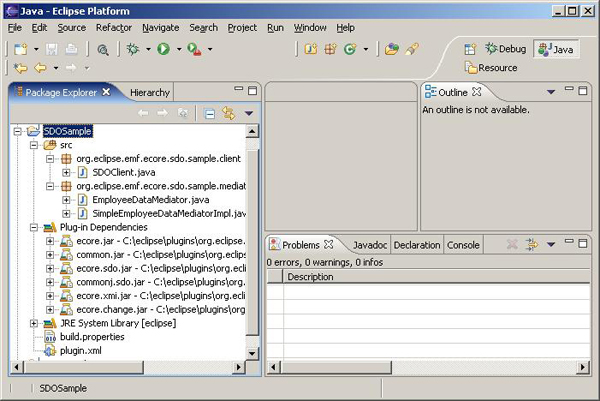Screen dimensions: 600x401
Task: Switch to the Debug perspective
Action: [506, 49]
